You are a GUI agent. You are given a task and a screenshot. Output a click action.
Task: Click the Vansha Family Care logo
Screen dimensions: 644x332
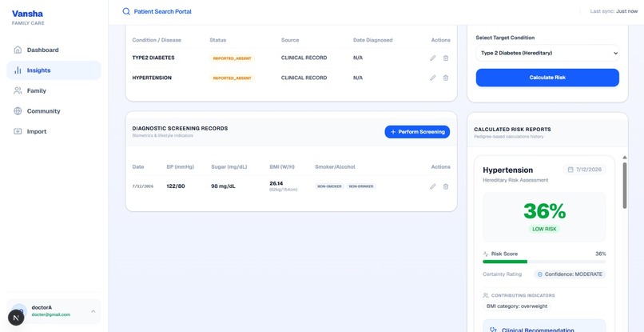point(28,18)
